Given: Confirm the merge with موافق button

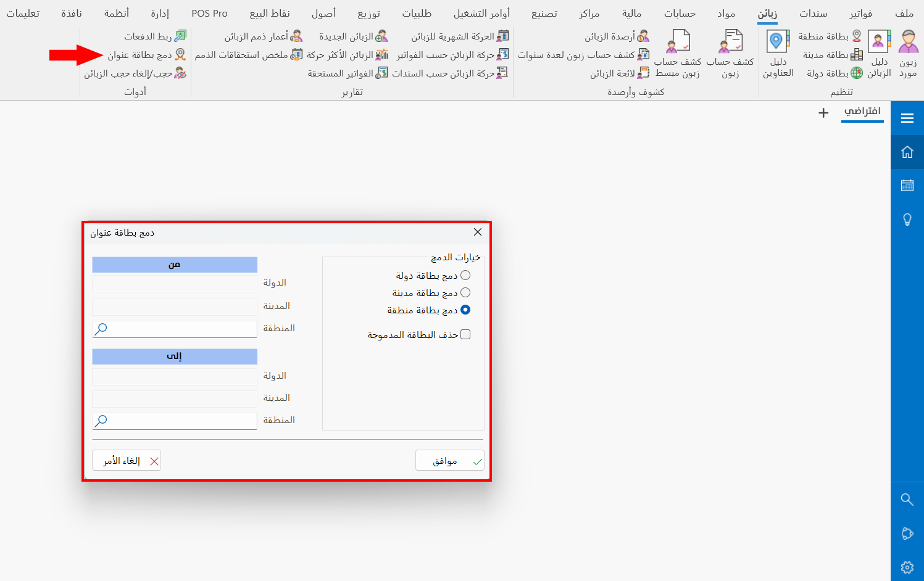Looking at the screenshot, I should (x=449, y=459).
